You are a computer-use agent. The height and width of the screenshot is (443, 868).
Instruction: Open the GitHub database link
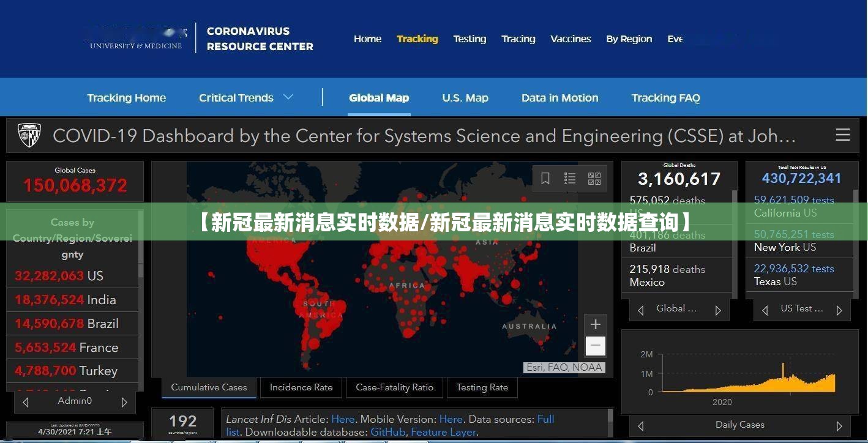click(x=387, y=432)
